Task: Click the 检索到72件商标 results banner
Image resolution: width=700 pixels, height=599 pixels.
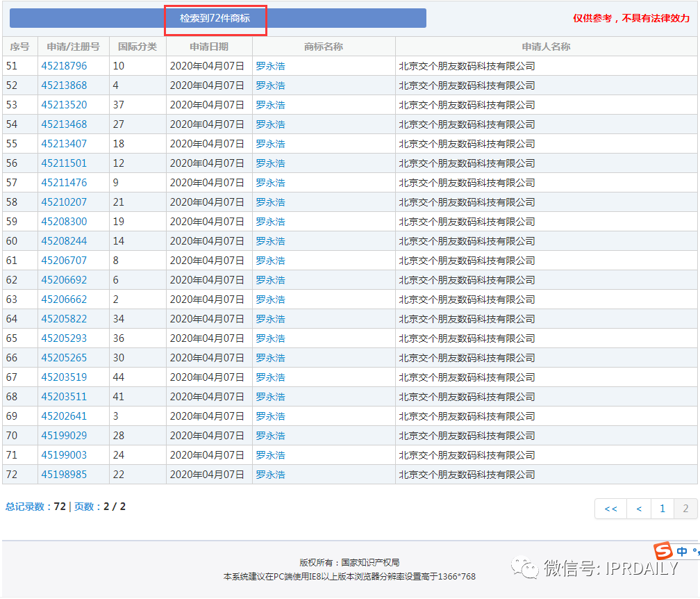Action: [218, 18]
